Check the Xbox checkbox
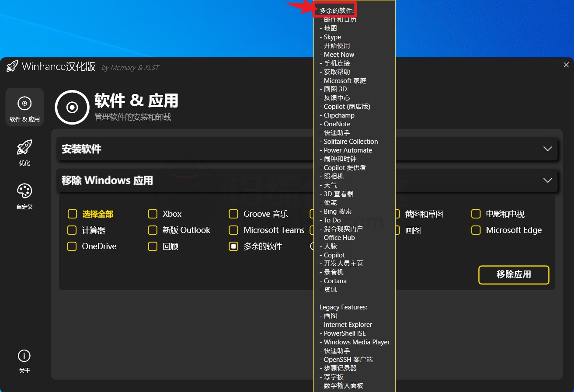574x392 pixels. [152, 214]
